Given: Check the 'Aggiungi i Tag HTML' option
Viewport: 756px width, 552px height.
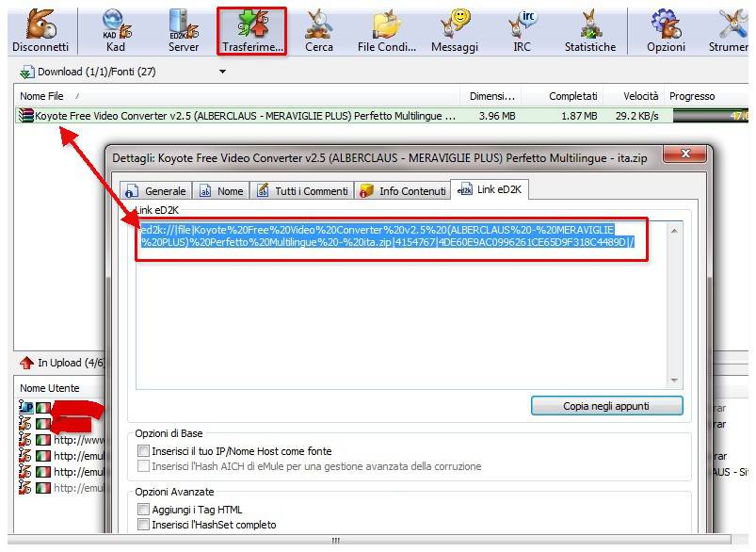Looking at the screenshot, I should (144, 510).
